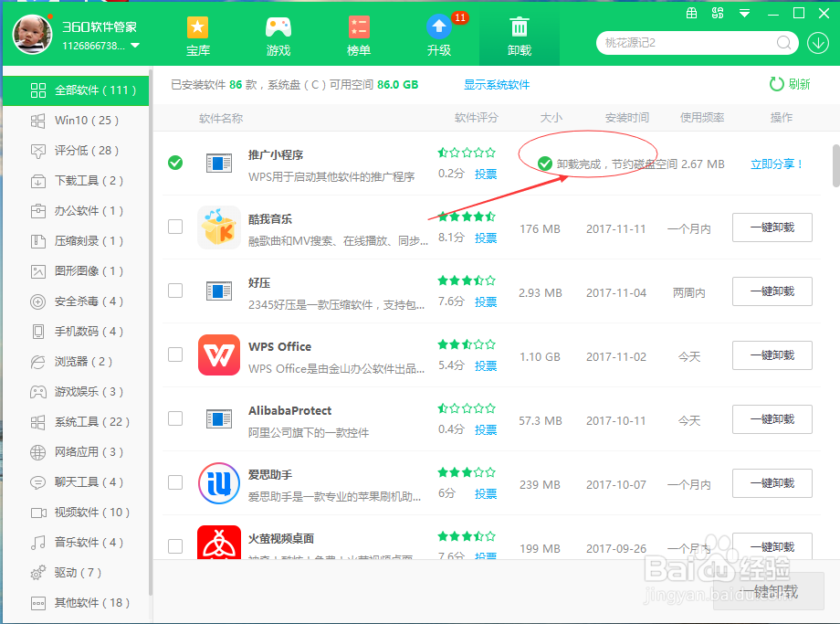The width and height of the screenshot is (840, 624).
Task: Click 一键卸载 for AlibabaProtect
Action: (x=772, y=419)
